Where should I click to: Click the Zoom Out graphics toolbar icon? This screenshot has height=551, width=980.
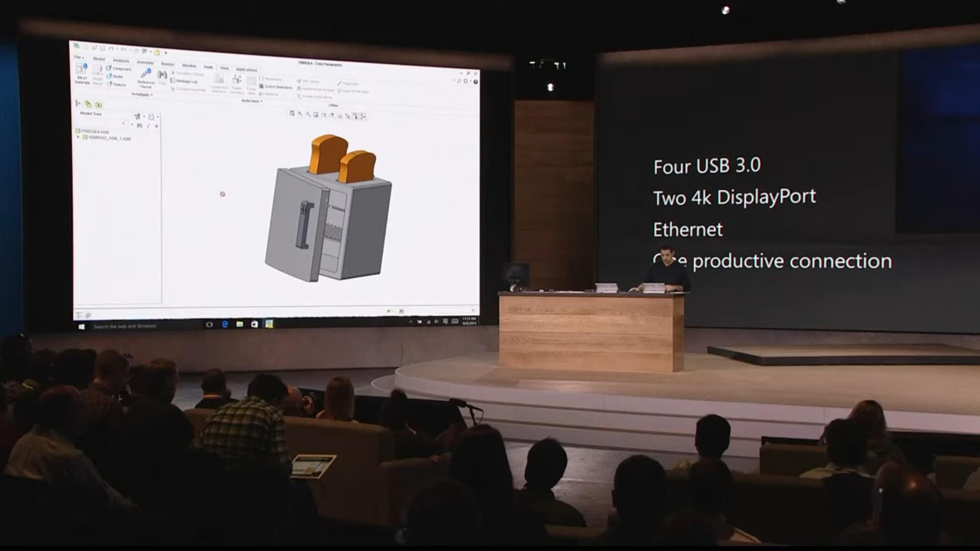(x=308, y=114)
